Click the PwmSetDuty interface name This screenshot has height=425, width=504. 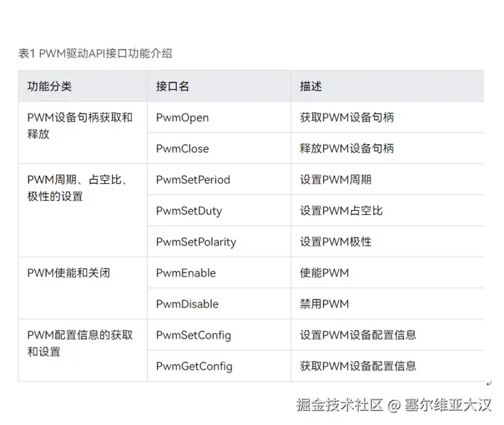coord(189,211)
